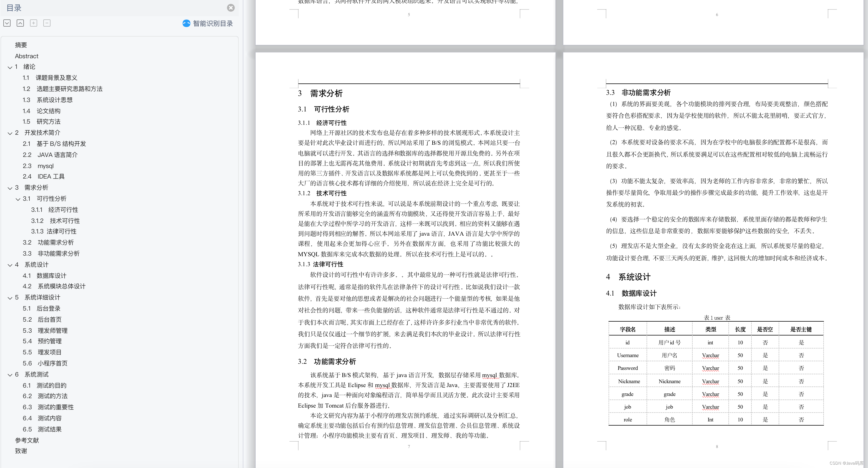Open outline entry 5.4 预约管理
This screenshot has height=468, width=868.
pos(42,341)
